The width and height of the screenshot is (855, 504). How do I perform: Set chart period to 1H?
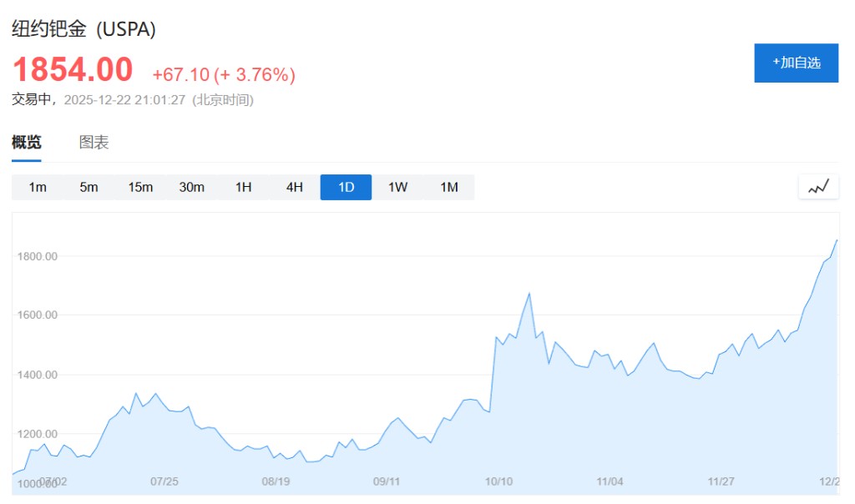(243, 187)
